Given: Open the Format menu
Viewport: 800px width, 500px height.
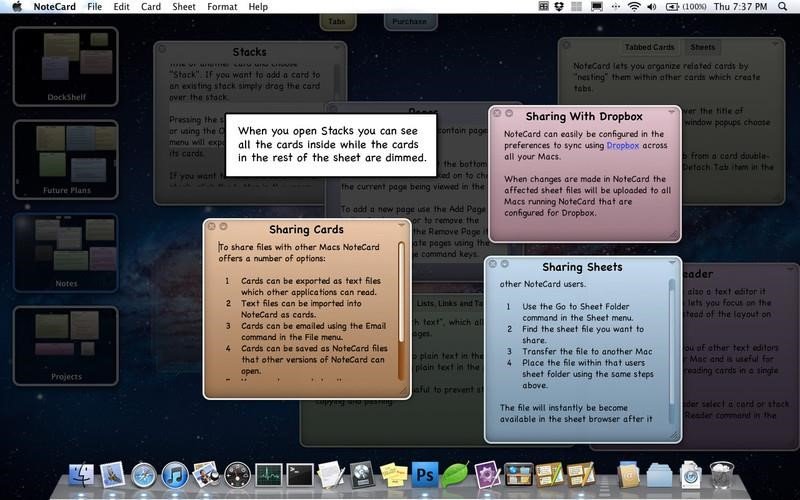Looking at the screenshot, I should 222,7.
